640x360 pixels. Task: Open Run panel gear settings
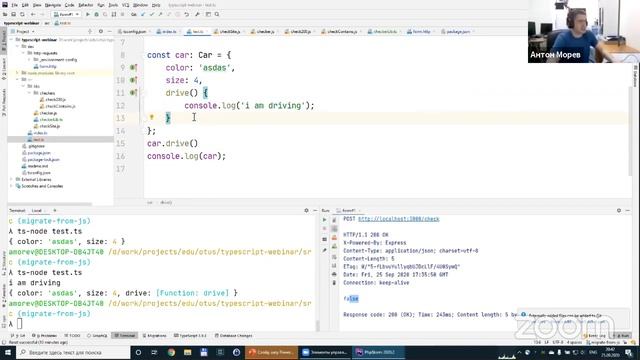click(x=619, y=211)
